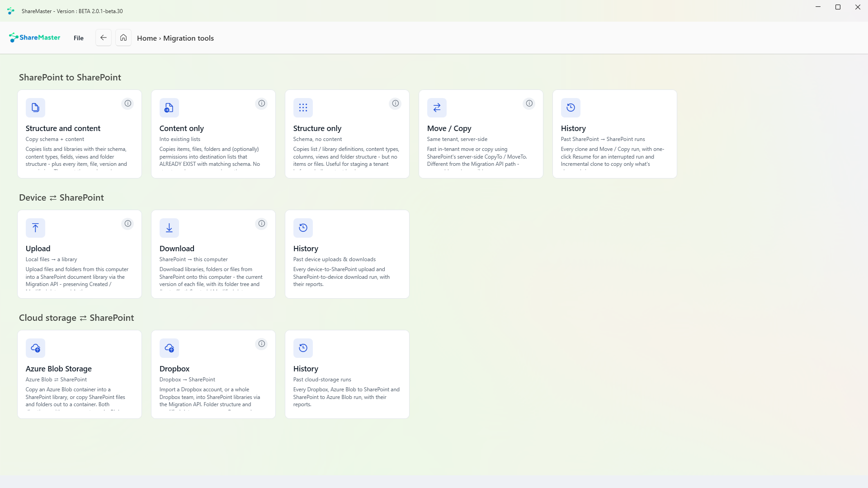This screenshot has width=868, height=488.
Task: Click the Structure only grid icon
Action: [x=303, y=108]
